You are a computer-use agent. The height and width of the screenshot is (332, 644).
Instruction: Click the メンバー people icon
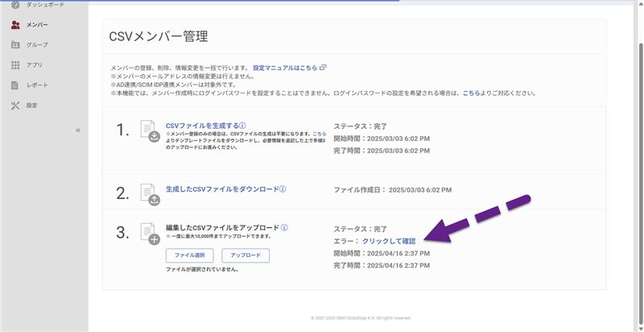pyautogui.click(x=15, y=25)
